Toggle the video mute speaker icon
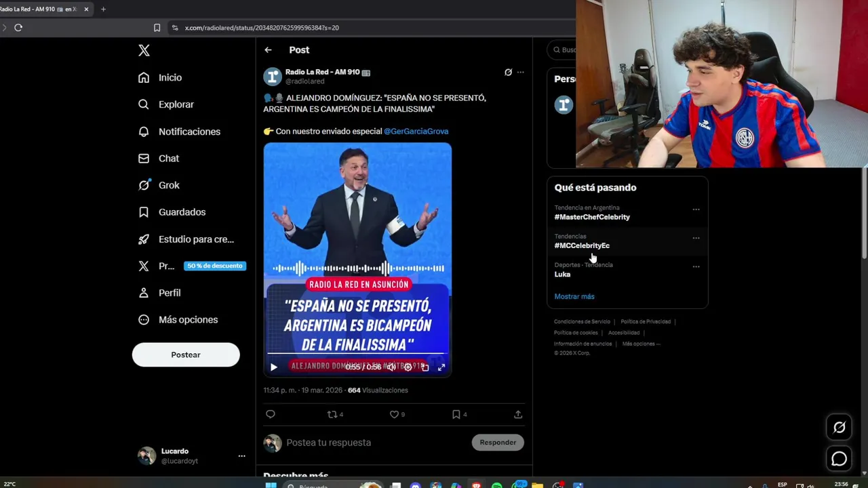 coord(391,367)
